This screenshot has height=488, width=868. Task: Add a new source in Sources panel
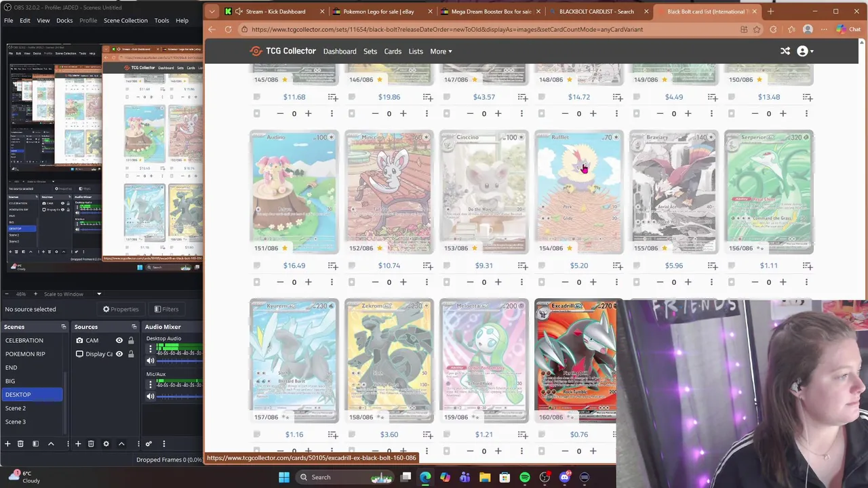78,444
